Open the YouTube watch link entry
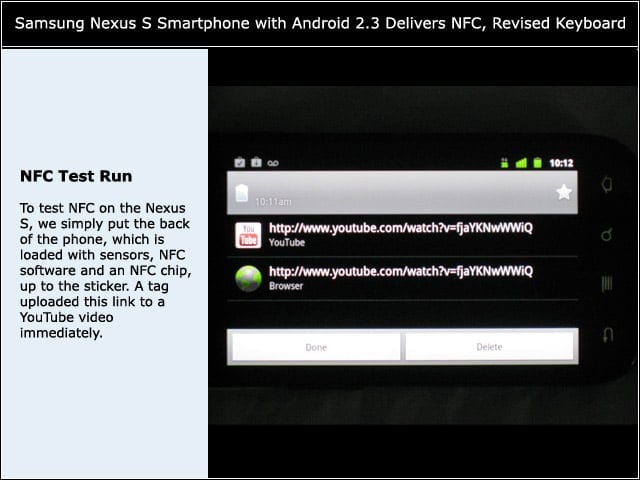 pos(402,236)
